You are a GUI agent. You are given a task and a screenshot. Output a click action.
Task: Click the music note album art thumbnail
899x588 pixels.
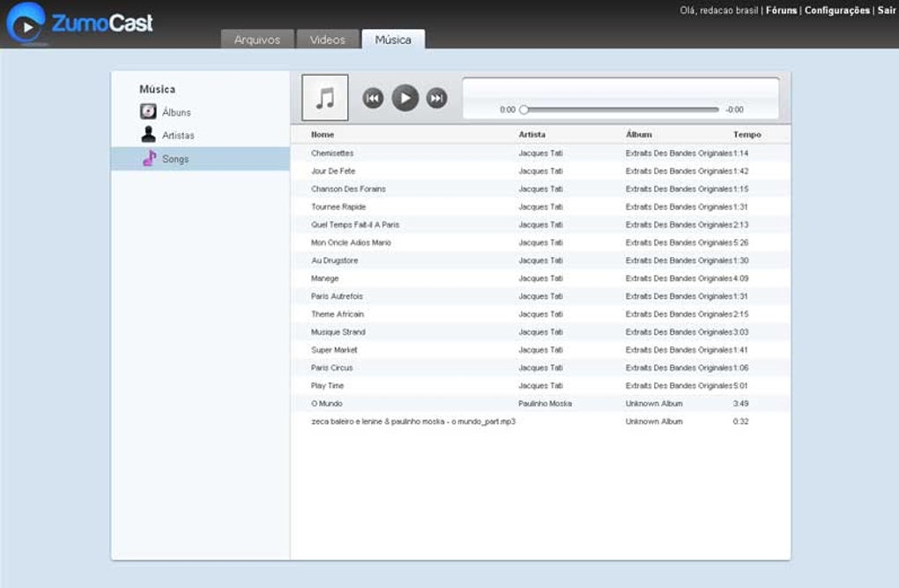tap(325, 98)
